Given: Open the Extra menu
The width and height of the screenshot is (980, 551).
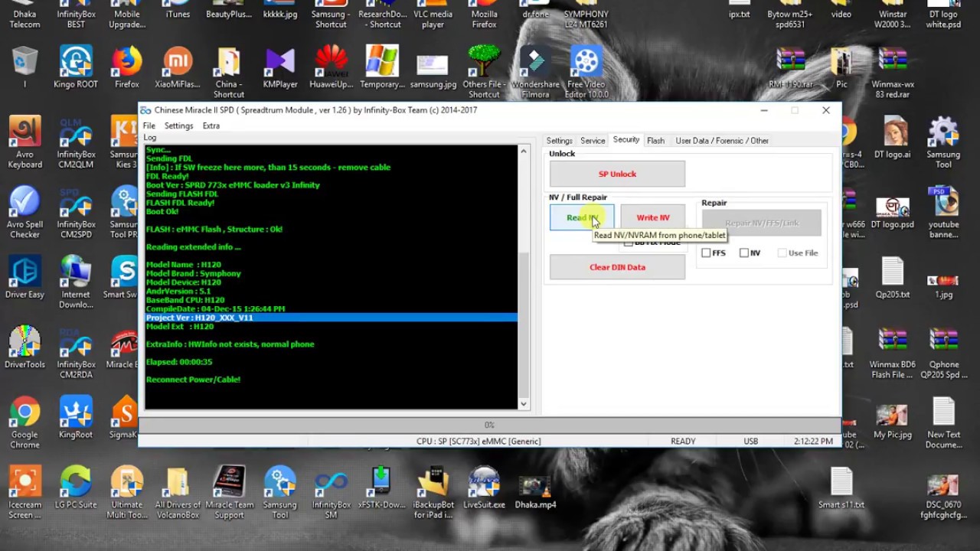Looking at the screenshot, I should pos(211,126).
